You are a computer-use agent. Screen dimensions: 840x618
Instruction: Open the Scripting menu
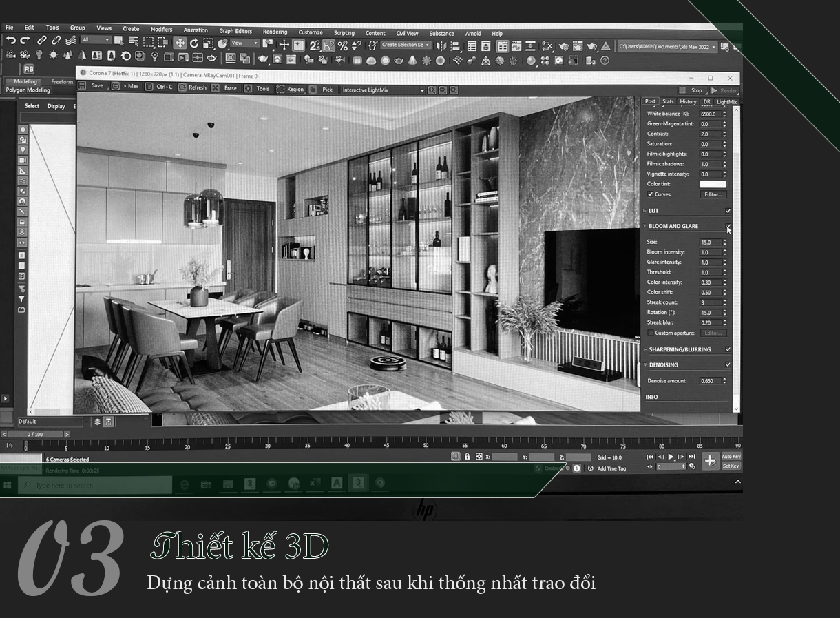pos(344,33)
